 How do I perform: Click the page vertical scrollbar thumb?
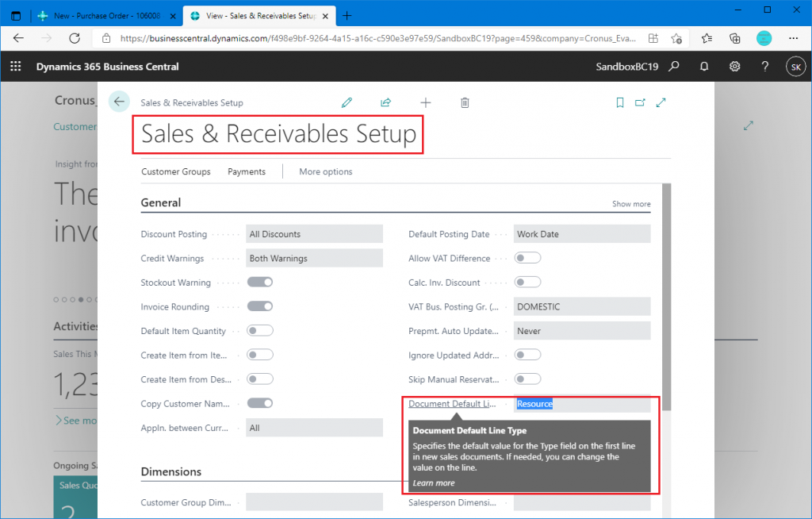tap(666, 297)
